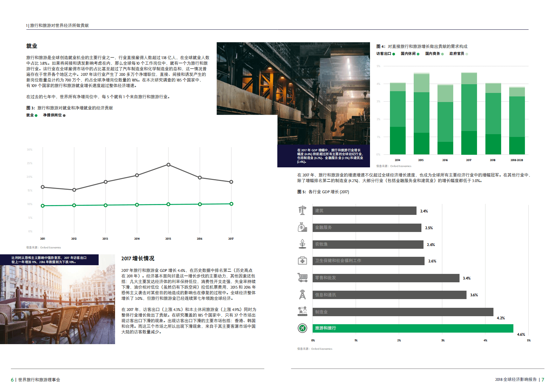Click the 图 5 各行业 GDP 增长 title

click(x=323, y=192)
